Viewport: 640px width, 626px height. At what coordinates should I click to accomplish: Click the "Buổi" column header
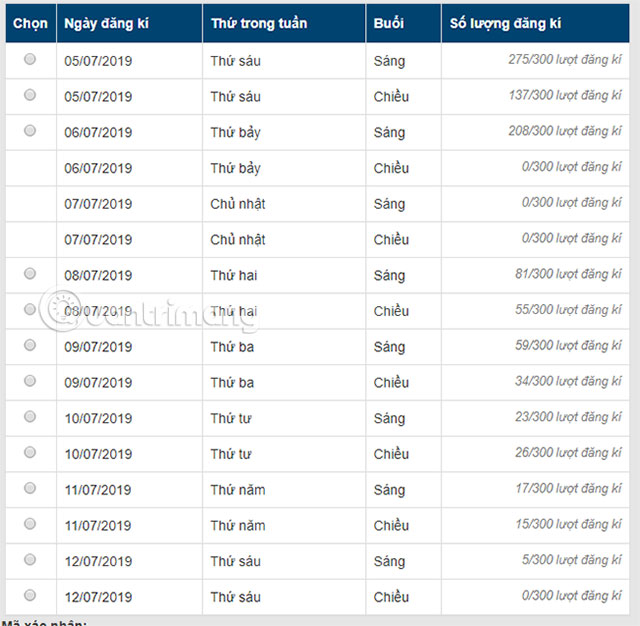389,24
